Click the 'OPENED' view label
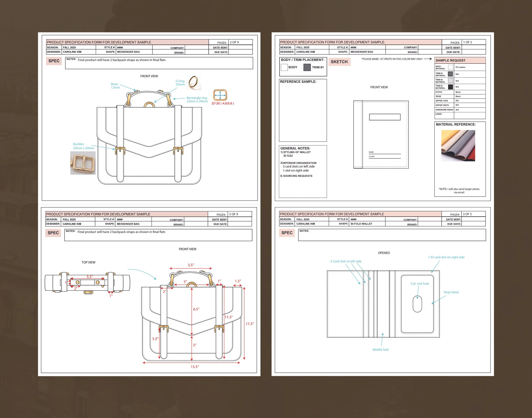This screenshot has height=418, width=532. click(384, 253)
